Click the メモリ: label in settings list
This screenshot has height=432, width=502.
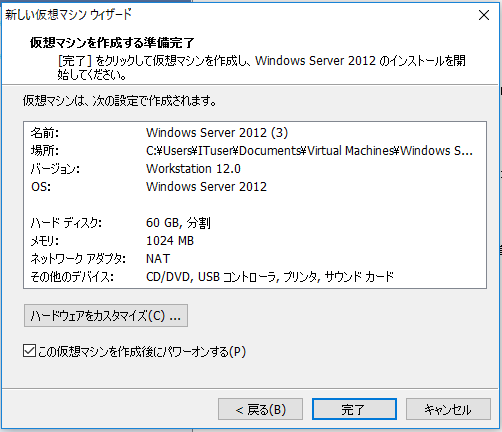45,241
